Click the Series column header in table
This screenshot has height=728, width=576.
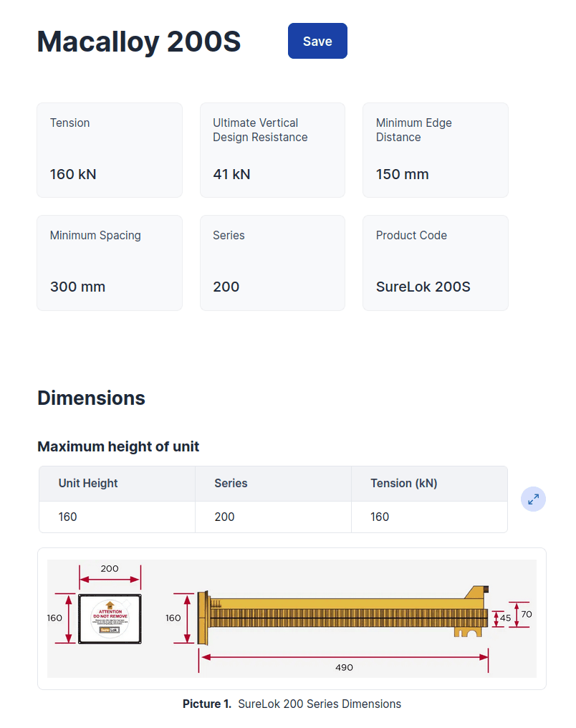point(273,484)
